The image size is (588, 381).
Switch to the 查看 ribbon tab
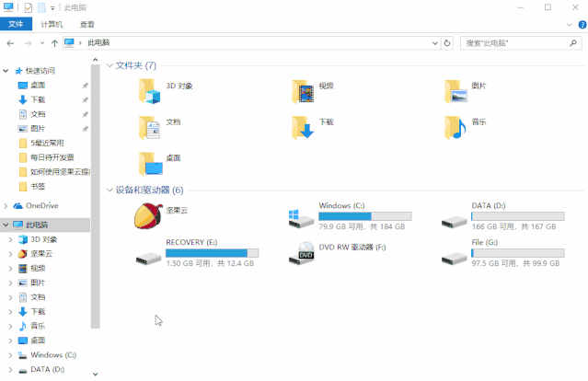pyautogui.click(x=87, y=24)
